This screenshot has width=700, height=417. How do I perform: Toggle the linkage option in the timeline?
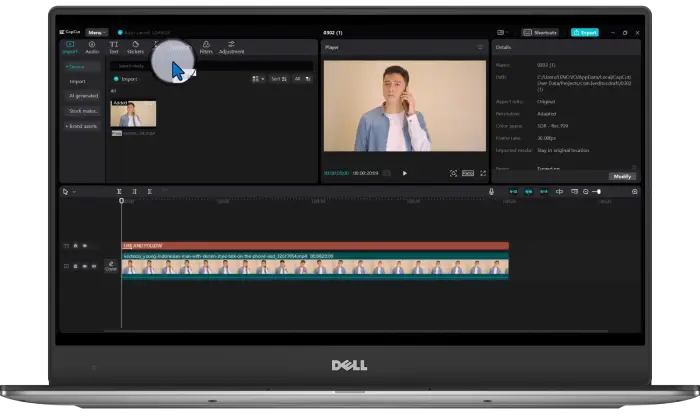pyautogui.click(x=544, y=192)
